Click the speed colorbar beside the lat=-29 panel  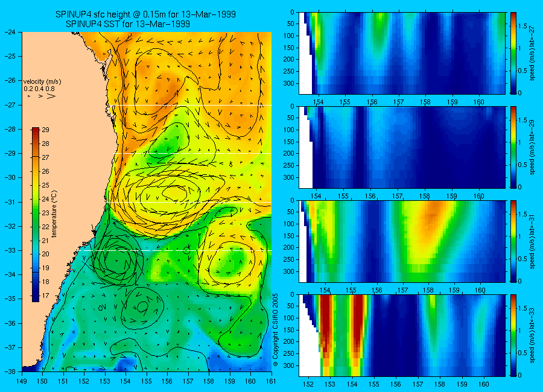point(513,148)
